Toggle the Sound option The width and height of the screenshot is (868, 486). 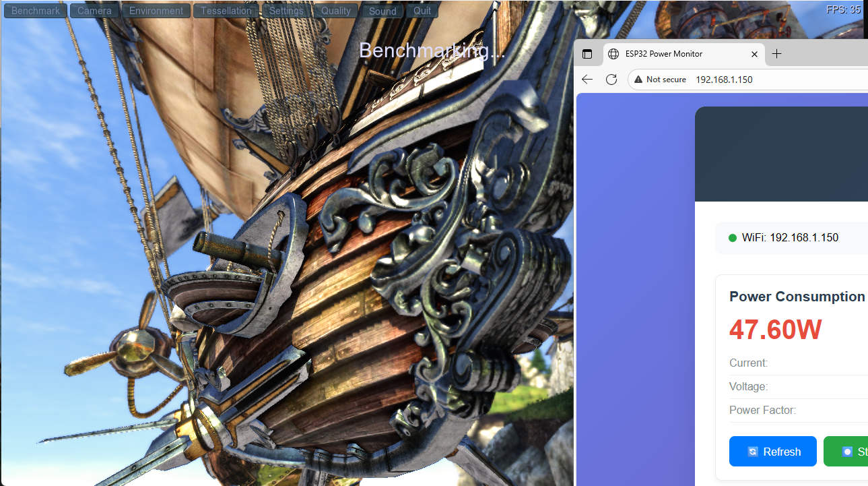(x=382, y=11)
